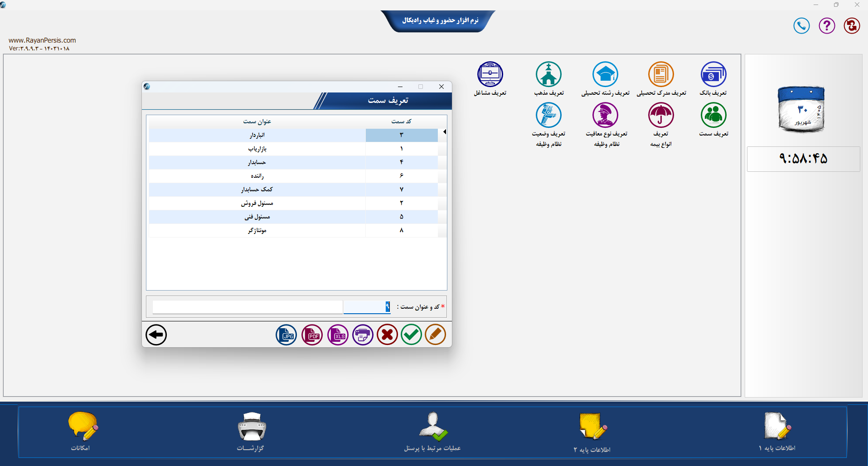Screen dimensions: 868x466
Task: Click the orange pencil edit button
Action: pyautogui.click(x=435, y=335)
